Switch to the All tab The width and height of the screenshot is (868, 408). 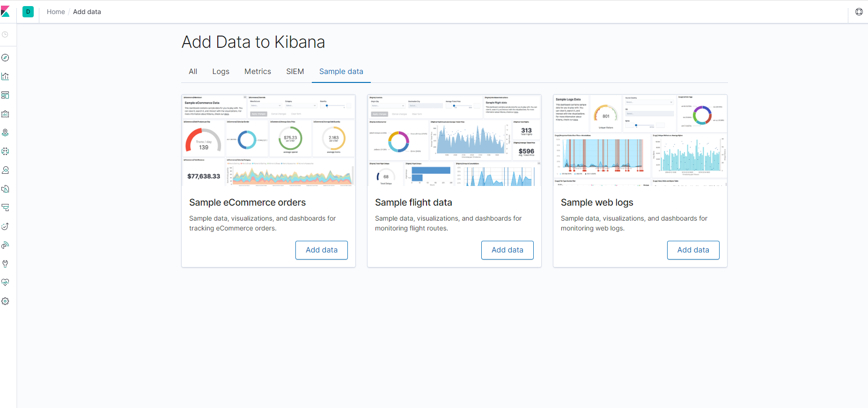click(193, 72)
